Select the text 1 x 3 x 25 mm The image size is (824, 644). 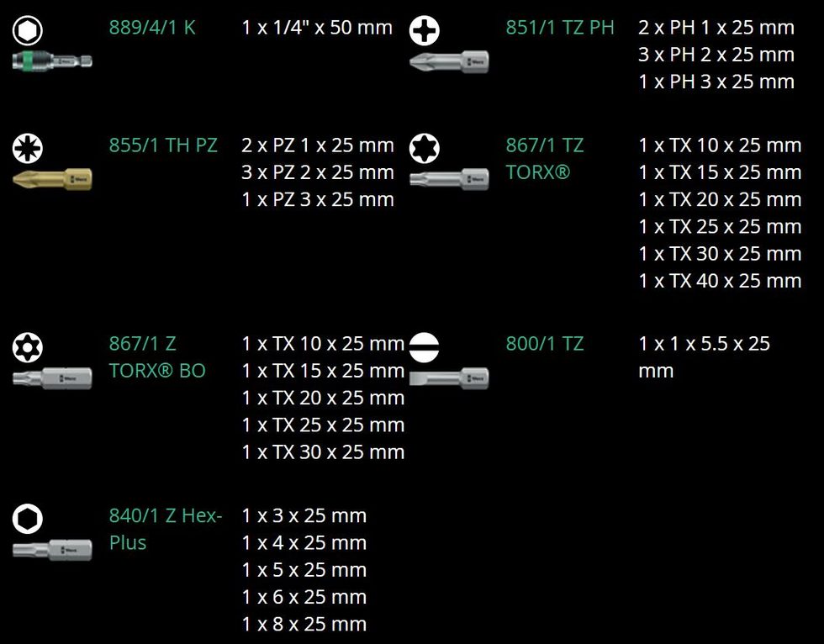click(x=304, y=516)
